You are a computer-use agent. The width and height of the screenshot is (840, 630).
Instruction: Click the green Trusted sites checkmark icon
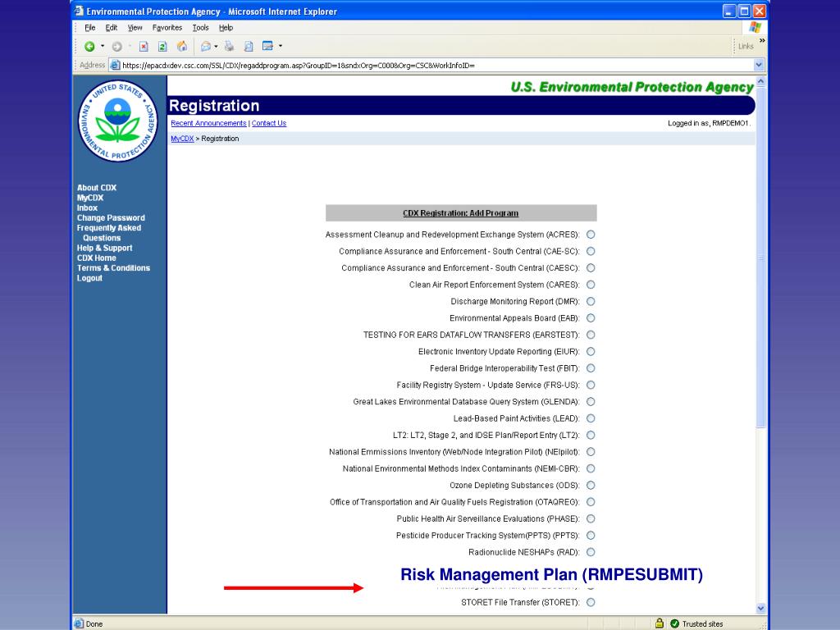coord(675,623)
